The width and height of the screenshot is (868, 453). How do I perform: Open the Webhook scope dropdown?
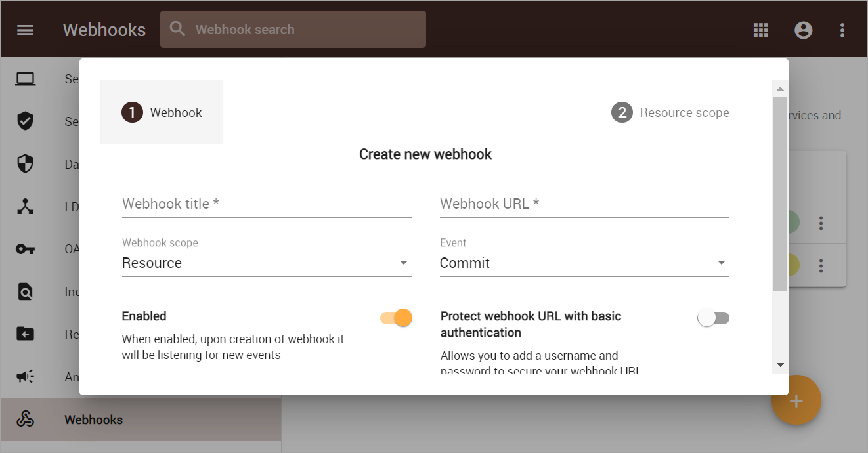pos(266,263)
